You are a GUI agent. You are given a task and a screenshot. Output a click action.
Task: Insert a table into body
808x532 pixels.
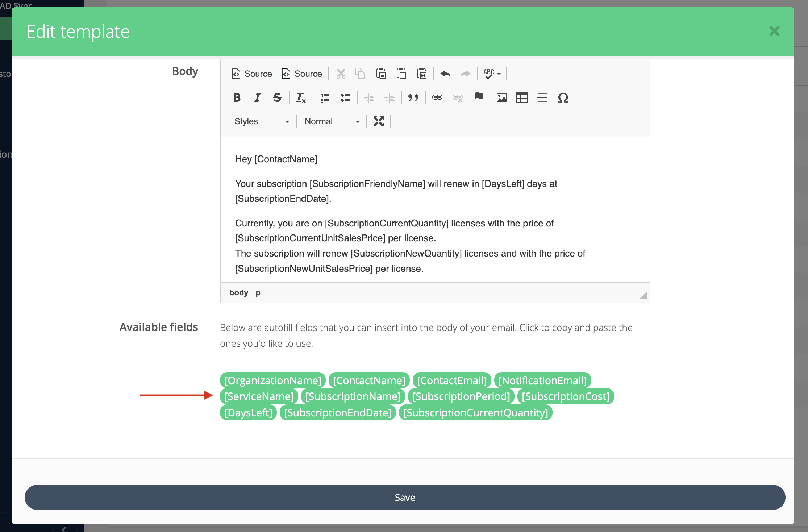522,97
